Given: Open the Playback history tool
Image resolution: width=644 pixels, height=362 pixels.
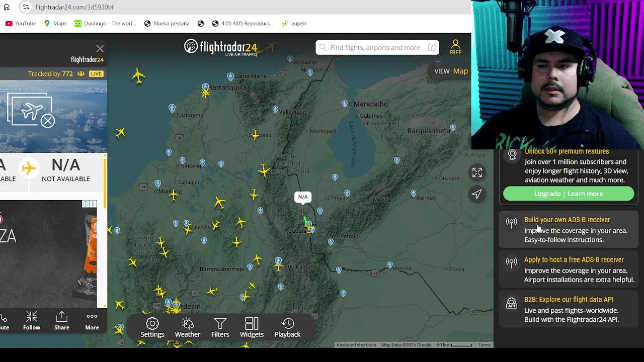Looking at the screenshot, I should tap(287, 327).
